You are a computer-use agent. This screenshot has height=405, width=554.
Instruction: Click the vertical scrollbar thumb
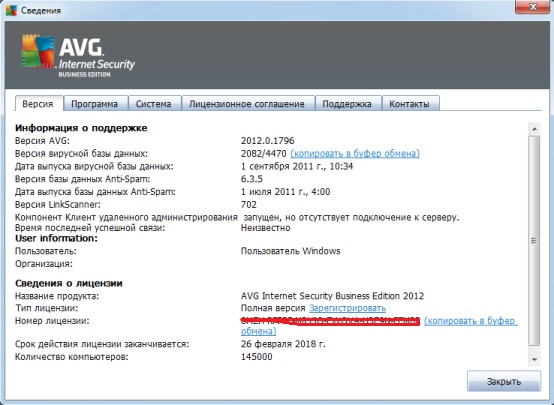(x=534, y=240)
